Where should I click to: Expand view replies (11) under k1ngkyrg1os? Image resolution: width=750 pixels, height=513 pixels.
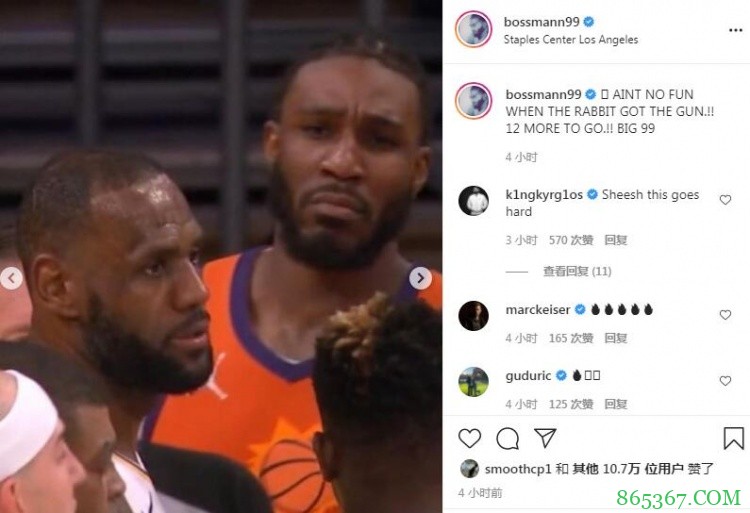tap(577, 272)
